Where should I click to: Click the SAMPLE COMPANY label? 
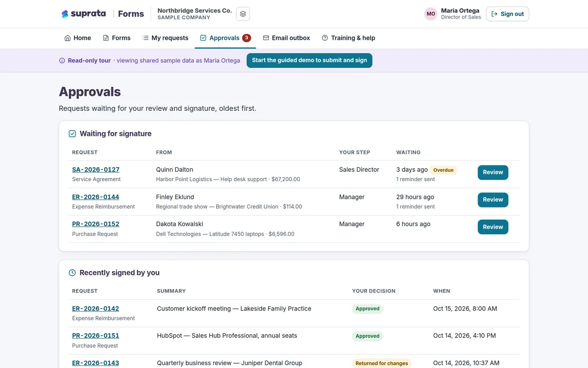click(x=184, y=18)
